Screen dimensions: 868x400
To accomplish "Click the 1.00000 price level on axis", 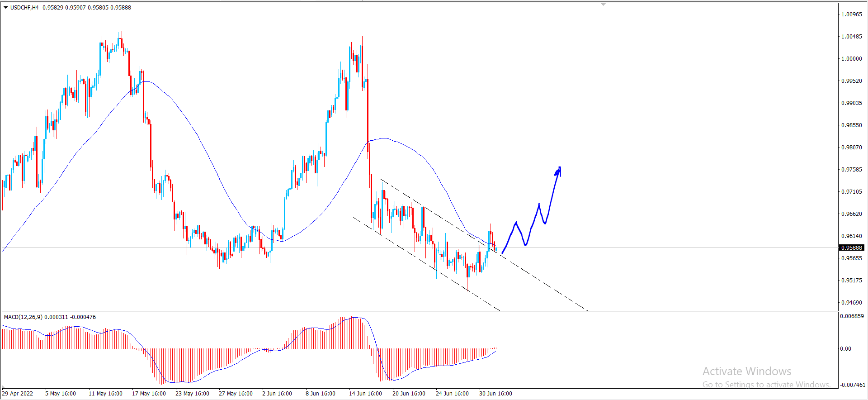I will (851, 58).
